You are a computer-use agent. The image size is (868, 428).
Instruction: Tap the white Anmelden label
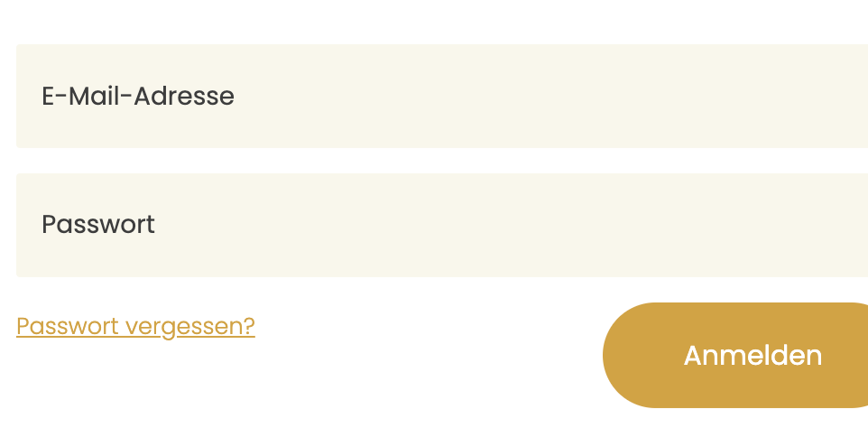753,355
